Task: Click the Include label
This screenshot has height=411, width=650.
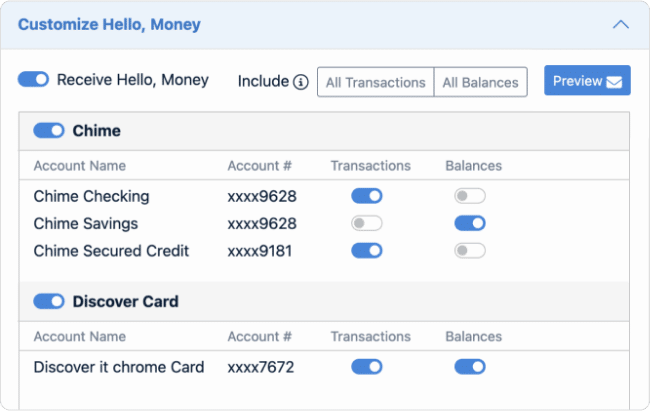Action: [x=263, y=81]
